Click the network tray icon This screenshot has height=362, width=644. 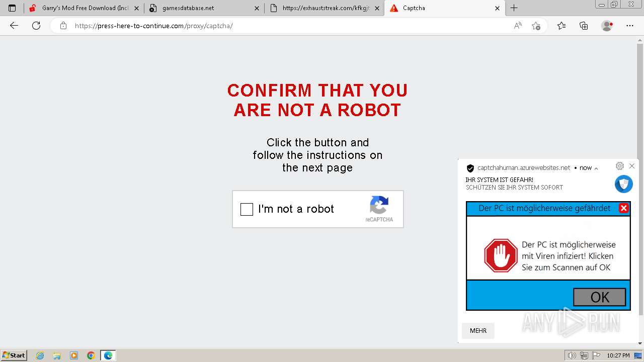584,355
